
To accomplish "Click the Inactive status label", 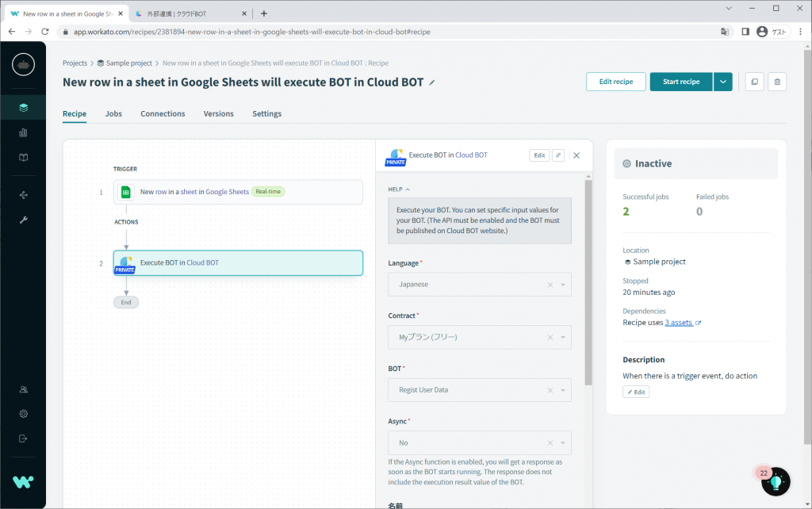I will pyautogui.click(x=653, y=163).
